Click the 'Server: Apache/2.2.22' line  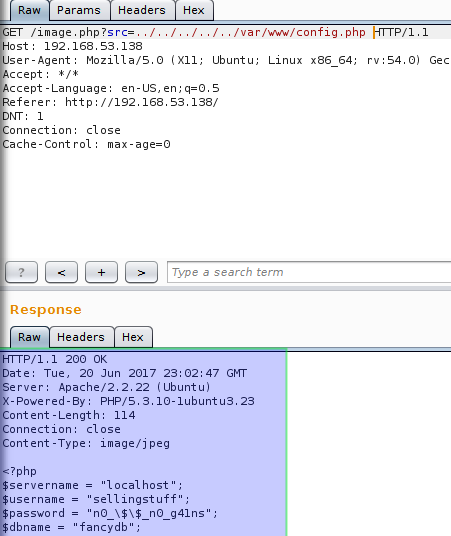tap(106, 387)
